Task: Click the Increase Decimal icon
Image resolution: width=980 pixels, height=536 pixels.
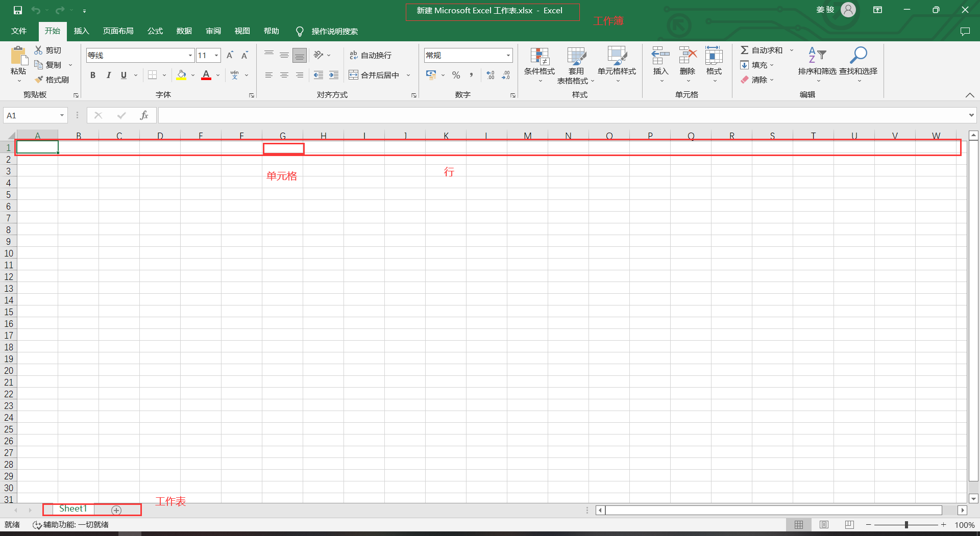Action: (x=491, y=74)
